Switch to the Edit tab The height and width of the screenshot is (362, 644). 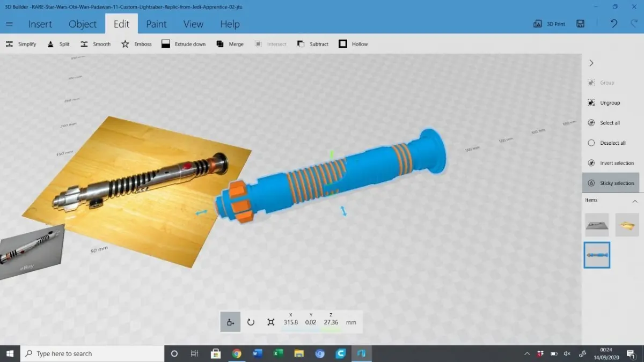(121, 24)
